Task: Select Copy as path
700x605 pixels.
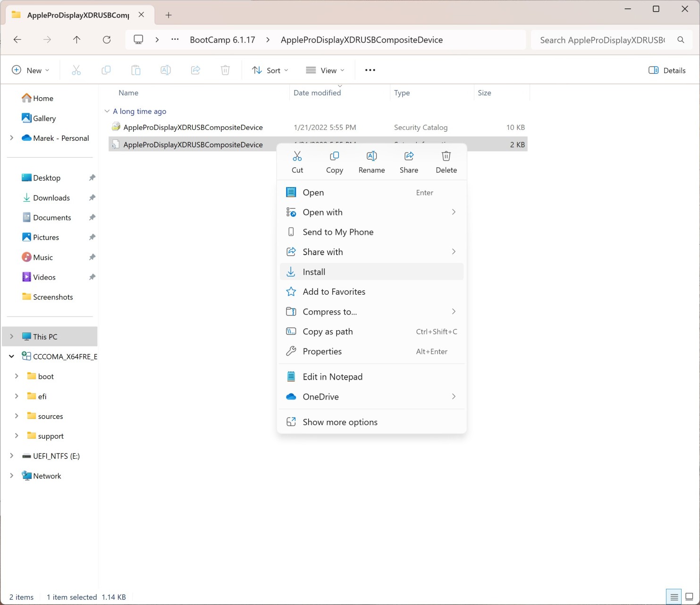Action: 371,331
